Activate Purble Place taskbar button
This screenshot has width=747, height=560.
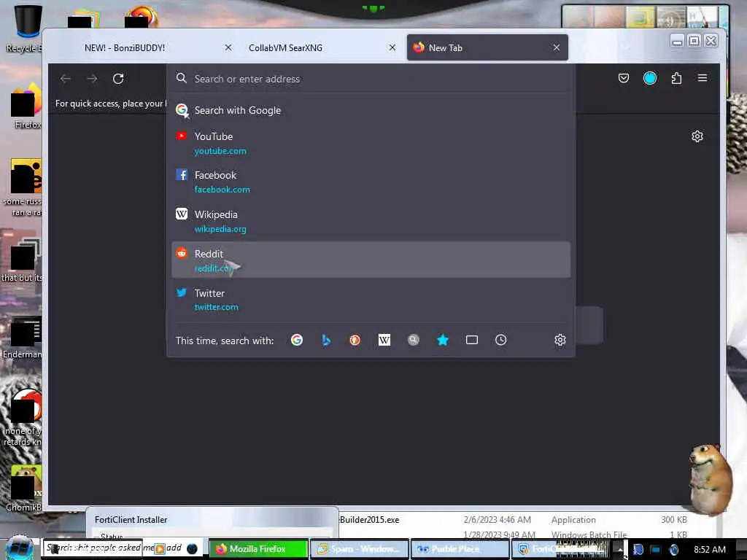(460, 549)
